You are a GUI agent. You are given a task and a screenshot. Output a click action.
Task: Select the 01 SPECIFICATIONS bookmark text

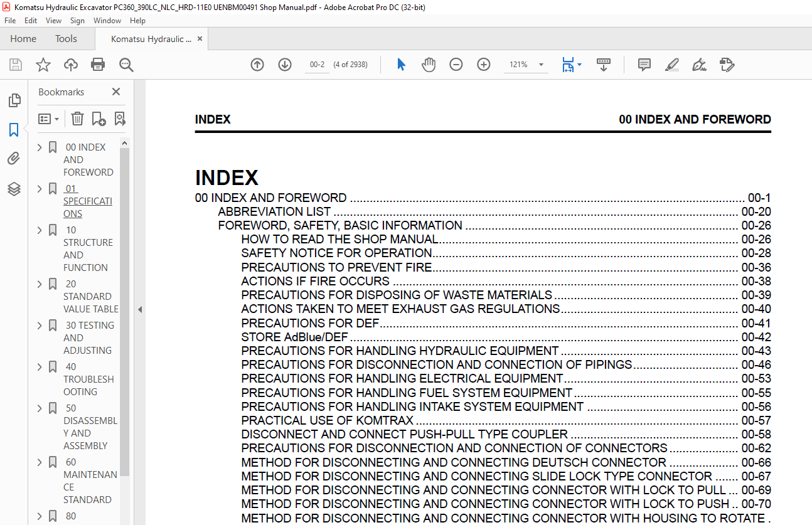click(x=88, y=201)
